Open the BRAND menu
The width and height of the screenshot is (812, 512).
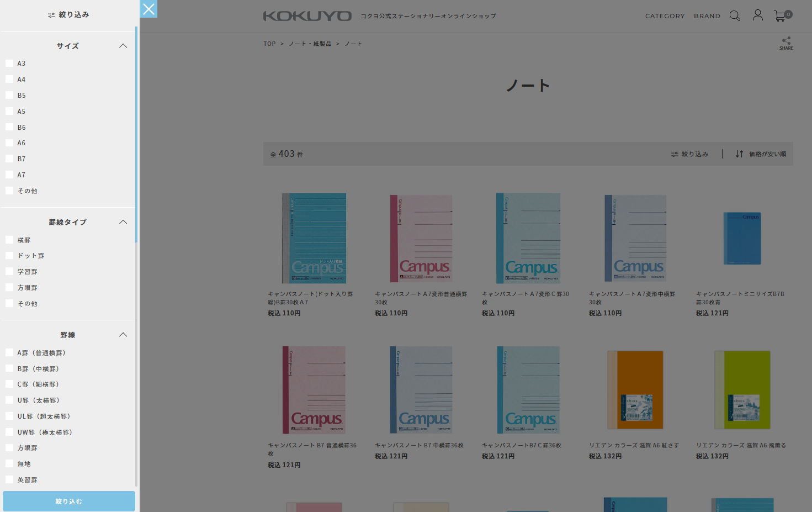[707, 16]
